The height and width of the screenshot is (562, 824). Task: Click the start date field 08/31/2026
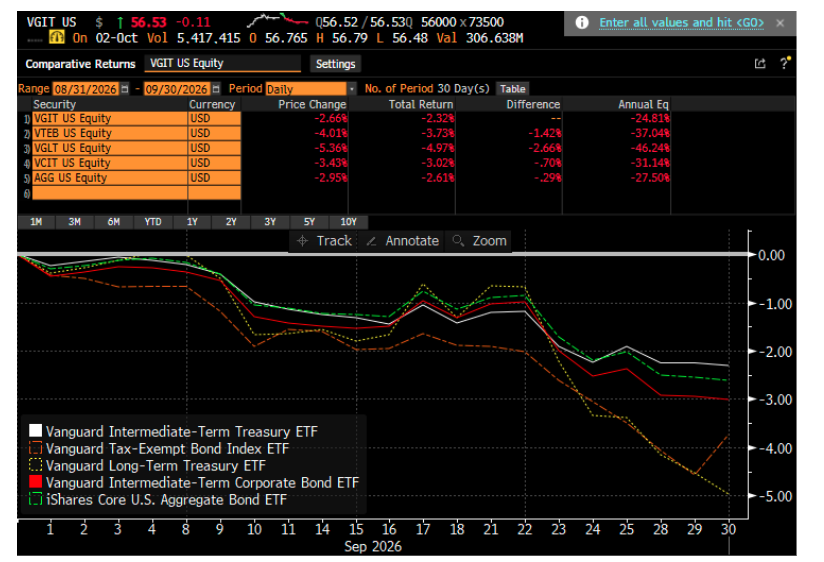click(x=86, y=89)
